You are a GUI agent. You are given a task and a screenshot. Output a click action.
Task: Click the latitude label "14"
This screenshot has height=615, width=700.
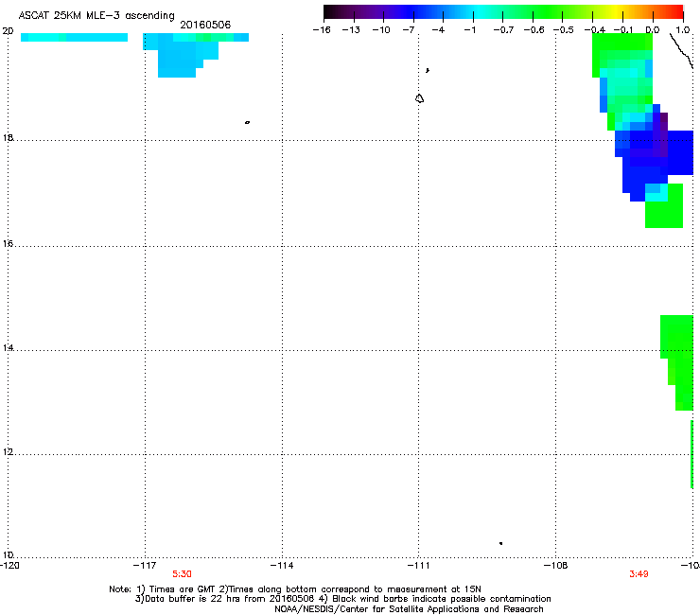click(8, 348)
